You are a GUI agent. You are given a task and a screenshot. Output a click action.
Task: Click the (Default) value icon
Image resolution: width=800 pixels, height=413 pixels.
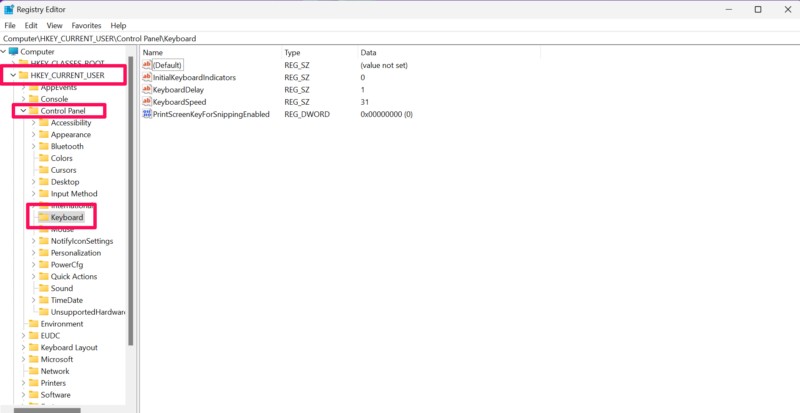[x=147, y=64]
